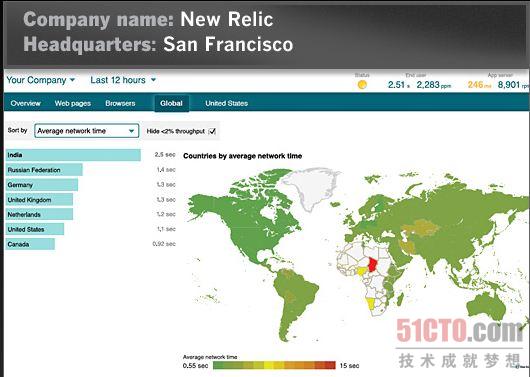
Task: Click the red highlighted country in Africa
Action: click(x=373, y=264)
